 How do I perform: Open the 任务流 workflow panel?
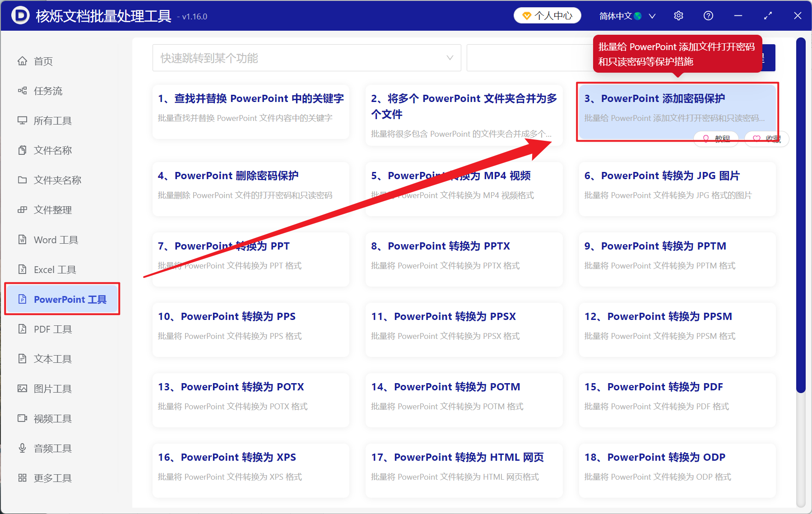(x=46, y=91)
